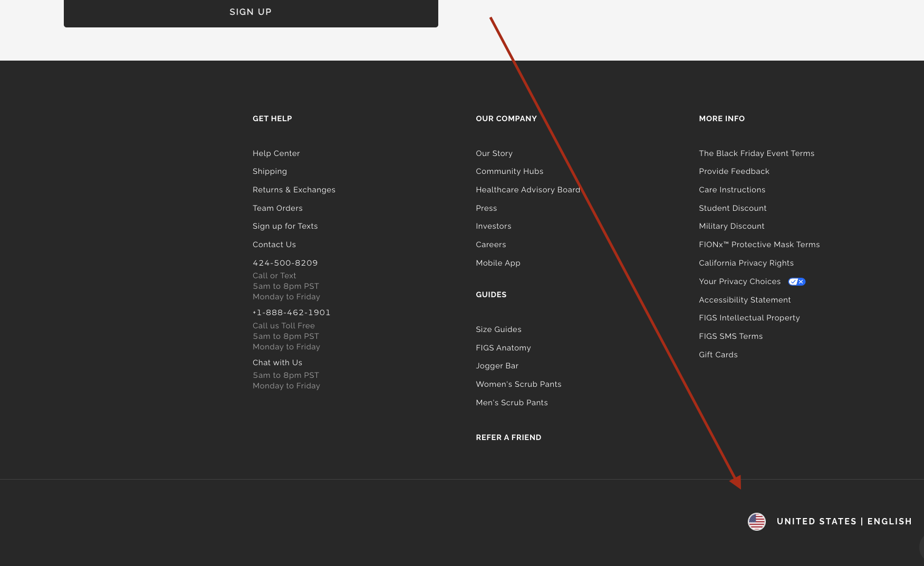Open the UNITED STATES | ENGLISH locale selector
This screenshot has height=566, width=924.
(x=844, y=522)
